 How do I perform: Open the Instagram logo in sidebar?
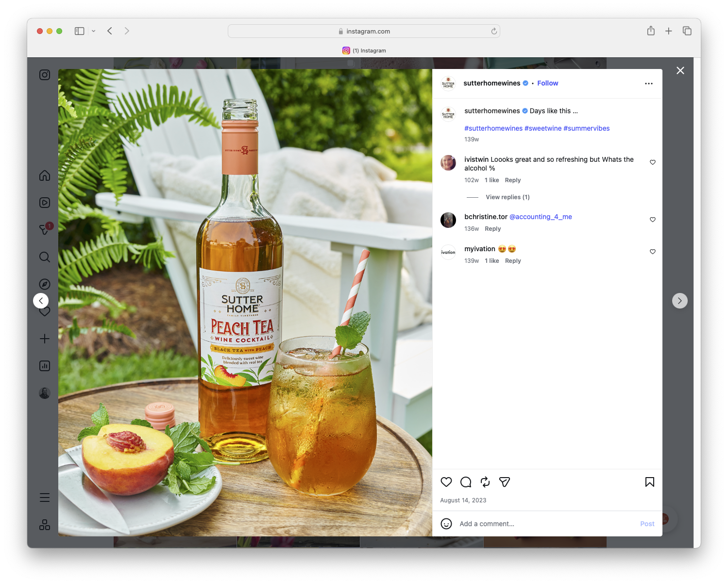pos(45,75)
